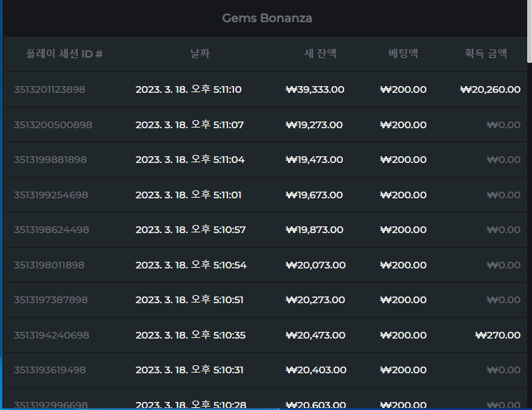Select the date cell ending 5:10:31
532x410 pixels.
(x=190, y=370)
